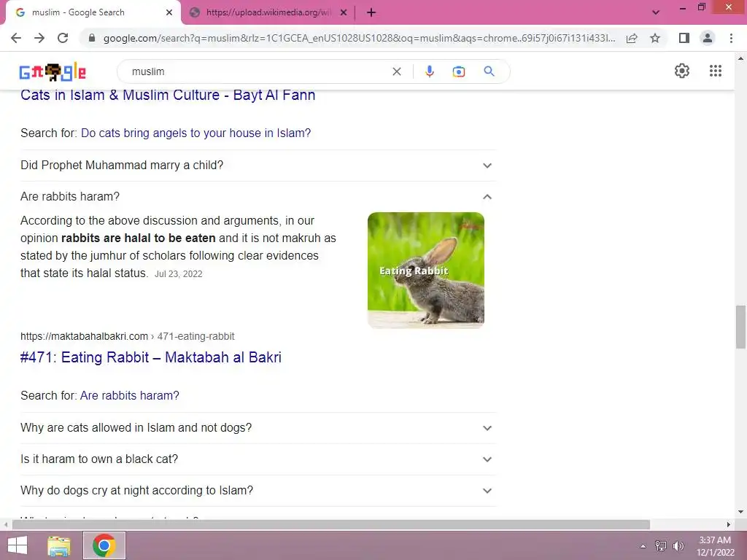Open the taskbar clock showing 3:37 AM
Viewport: 747px width, 560px height.
click(x=716, y=545)
